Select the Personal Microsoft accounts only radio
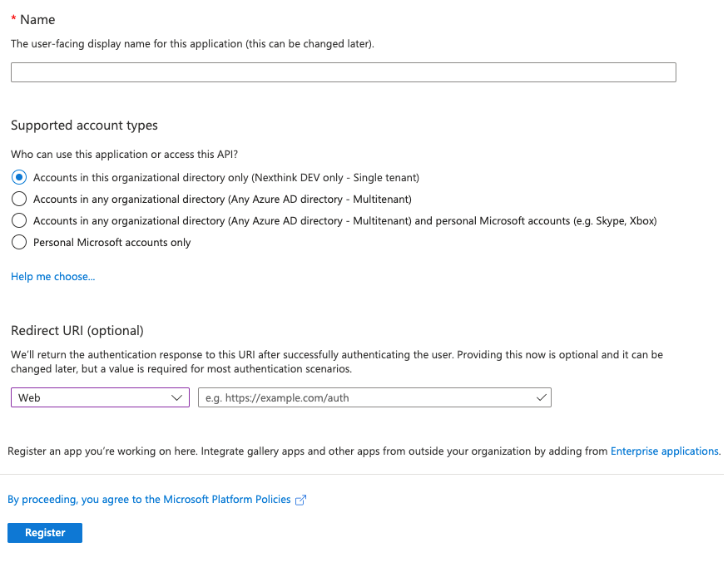Screen dimensions: 728x567 click(x=19, y=243)
